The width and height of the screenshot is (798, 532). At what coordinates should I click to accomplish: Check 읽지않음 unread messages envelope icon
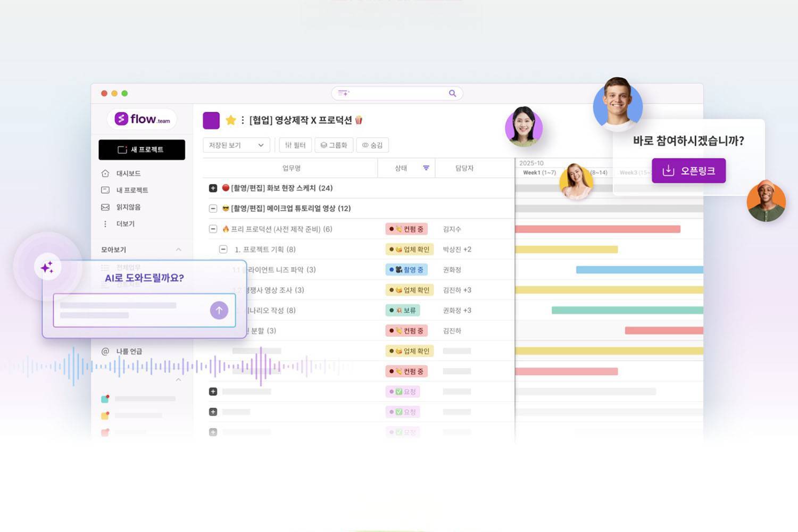106,207
